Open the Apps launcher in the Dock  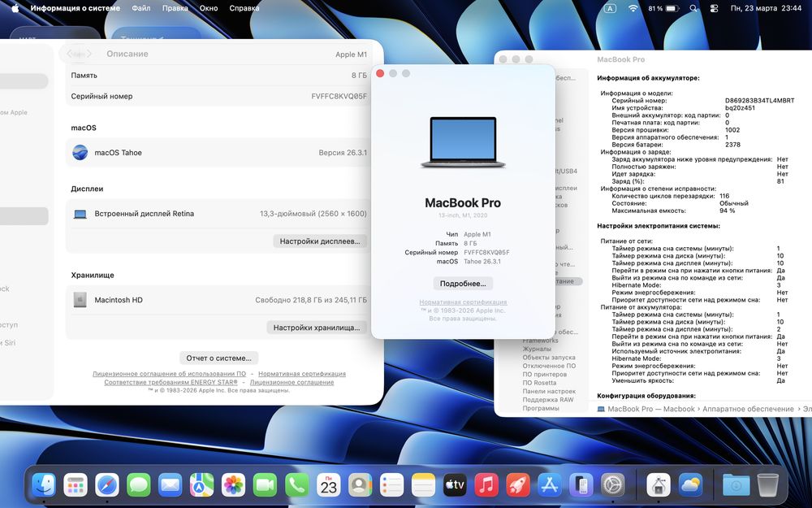pyautogui.click(x=76, y=486)
